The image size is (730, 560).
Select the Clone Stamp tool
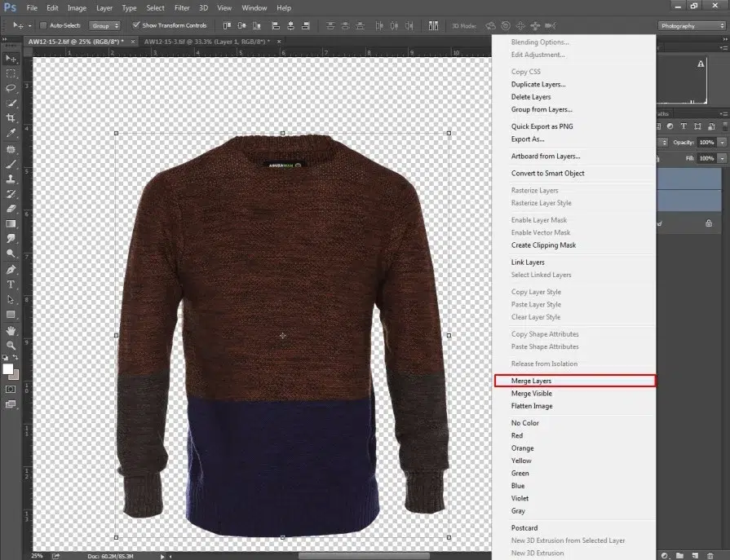pyautogui.click(x=11, y=179)
